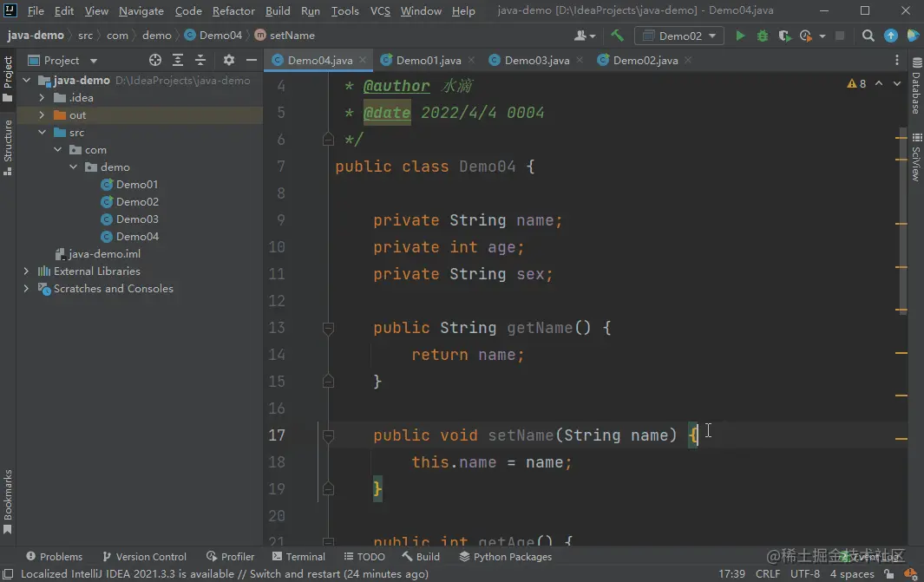Open the Problems tool window
The height and width of the screenshot is (582, 924).
tap(54, 557)
